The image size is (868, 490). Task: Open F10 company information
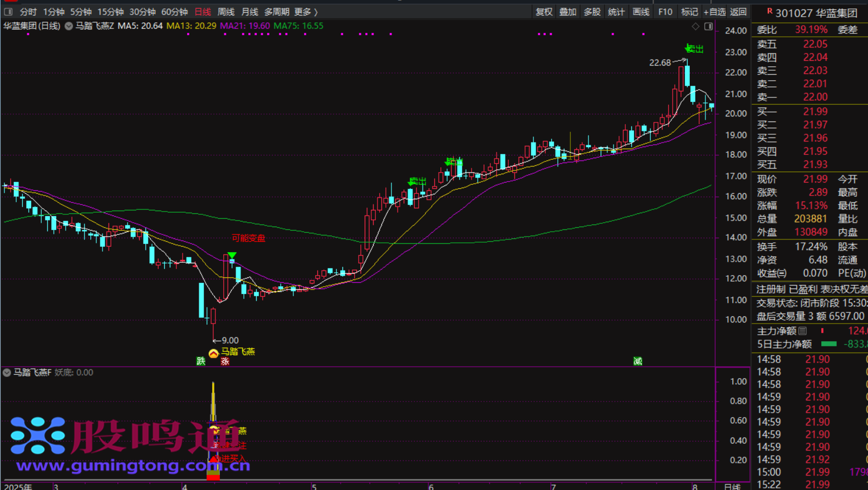[665, 12]
